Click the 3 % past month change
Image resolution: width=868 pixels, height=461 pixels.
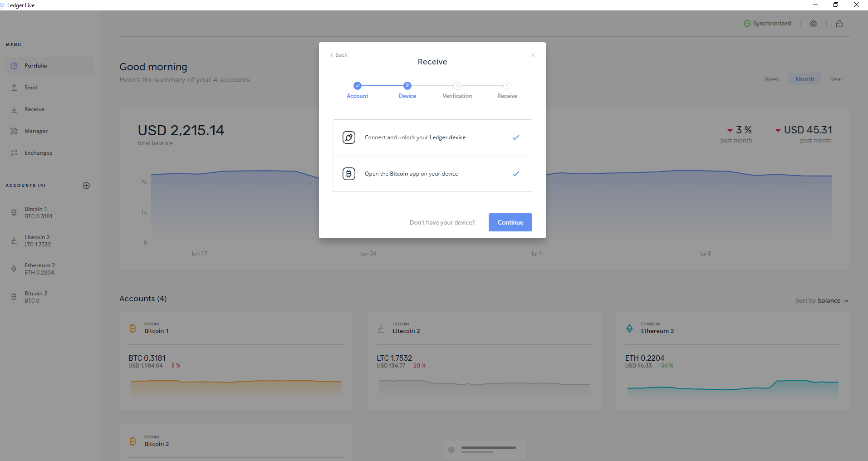[x=744, y=130]
